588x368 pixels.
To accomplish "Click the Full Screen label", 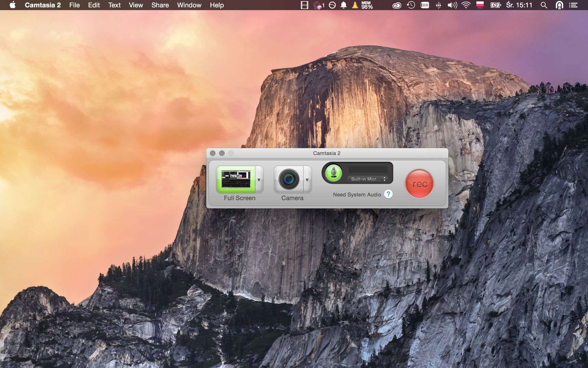I will click(x=240, y=198).
